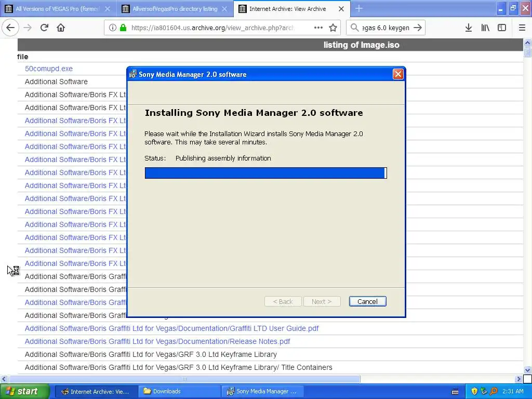Click the search box with keygen text
This screenshot has width=532, height=399.
click(x=385, y=28)
